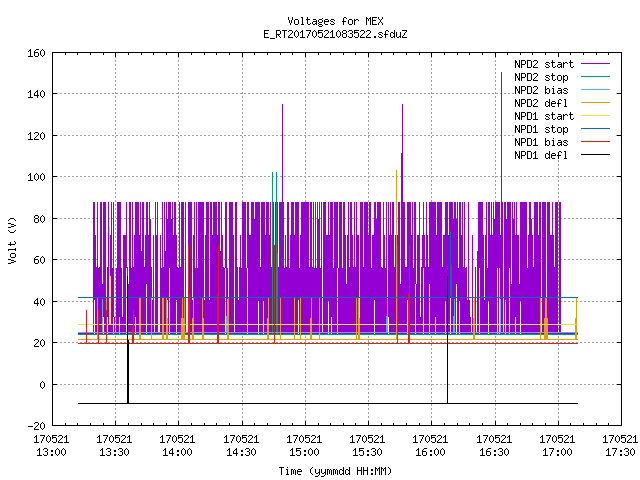Click the NPD1 defl legend label

coord(541,156)
